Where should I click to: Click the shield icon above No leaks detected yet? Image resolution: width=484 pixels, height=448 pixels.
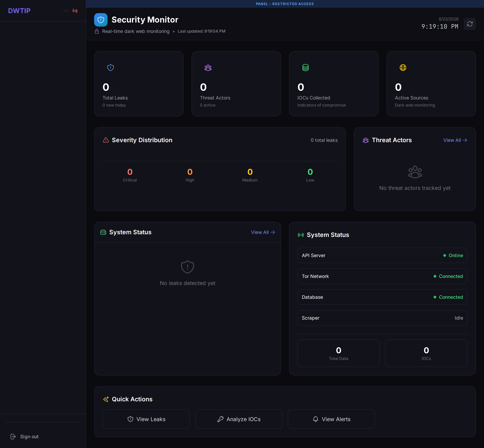tap(187, 267)
